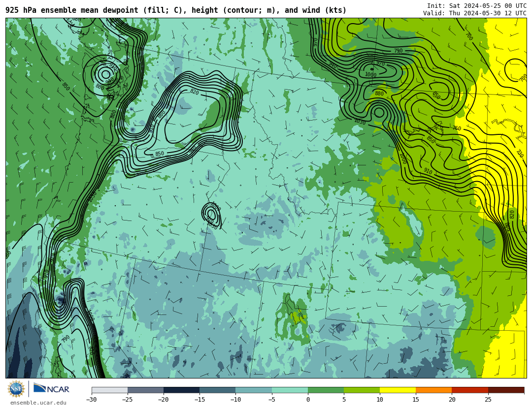This screenshot has height=409, width=532.
Task: Select the slate gray -25 to -20 color segment
Action: pyautogui.click(x=145, y=390)
